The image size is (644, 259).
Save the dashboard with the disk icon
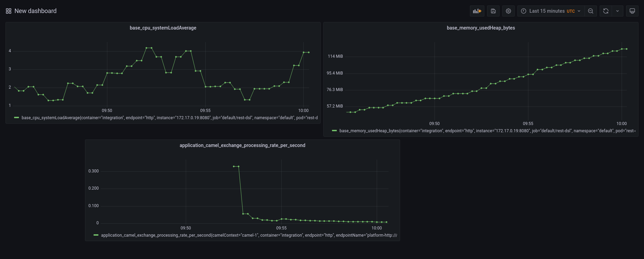[x=493, y=11]
